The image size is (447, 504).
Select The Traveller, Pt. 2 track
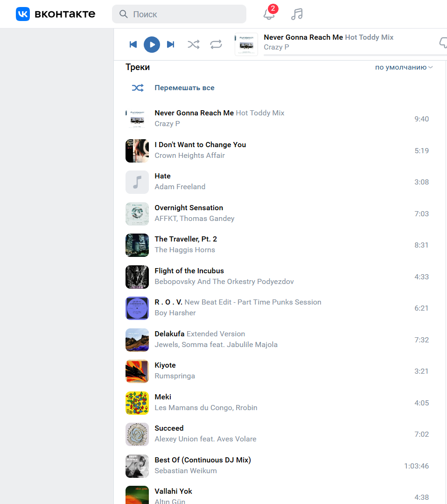pyautogui.click(x=278, y=245)
